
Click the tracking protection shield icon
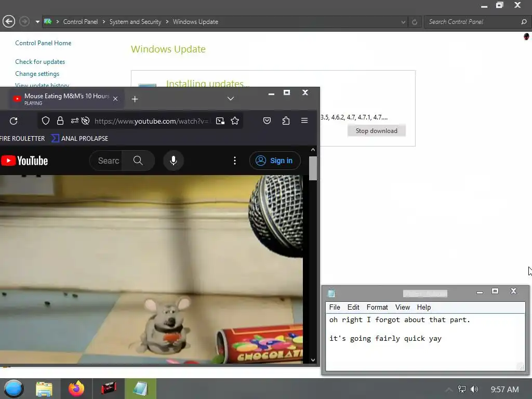click(46, 121)
